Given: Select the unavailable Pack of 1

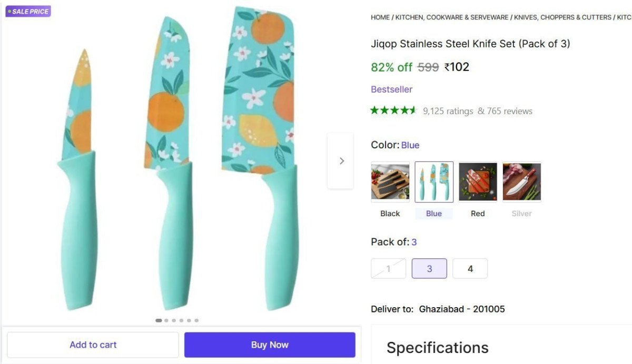Looking at the screenshot, I should click(388, 268).
